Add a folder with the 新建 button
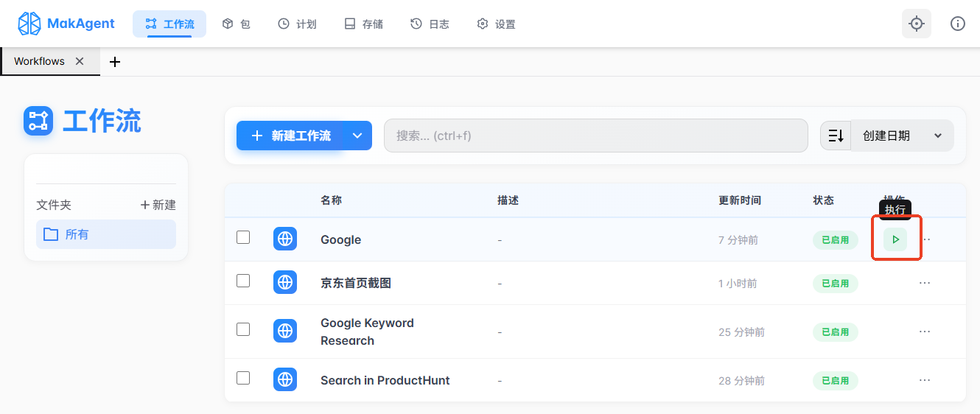980x414 pixels. pos(158,205)
